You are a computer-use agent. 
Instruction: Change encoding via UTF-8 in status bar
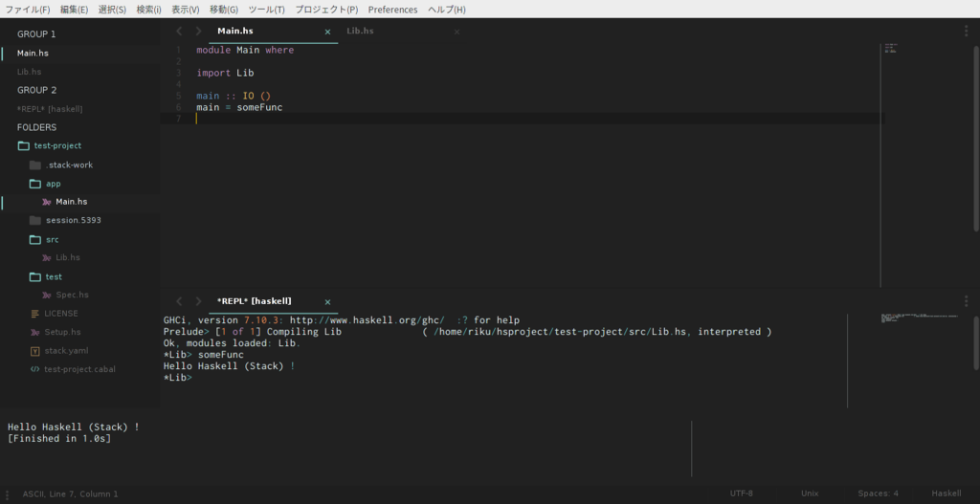click(x=742, y=493)
